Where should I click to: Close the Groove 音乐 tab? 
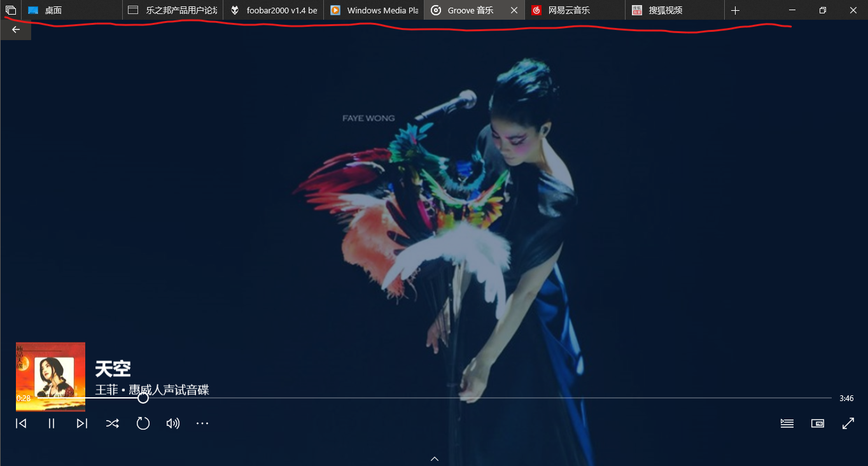[x=514, y=10]
